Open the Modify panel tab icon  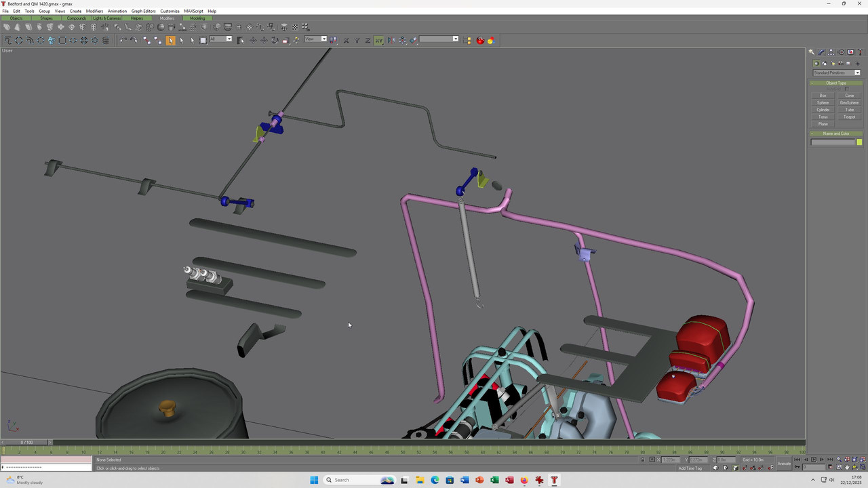[x=821, y=52]
